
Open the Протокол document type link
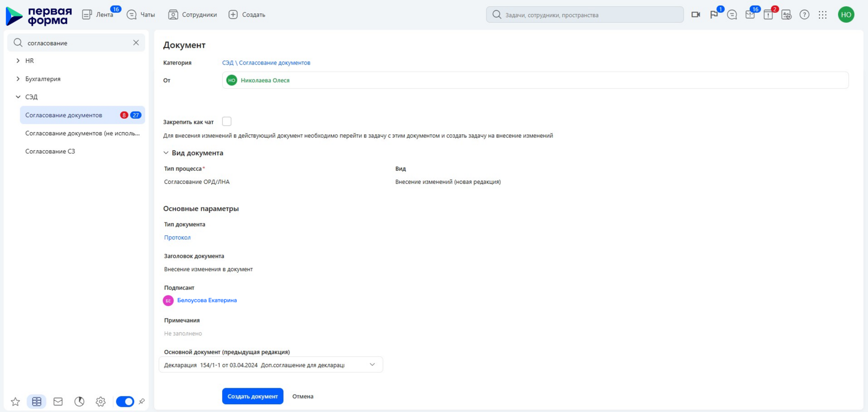coord(177,237)
